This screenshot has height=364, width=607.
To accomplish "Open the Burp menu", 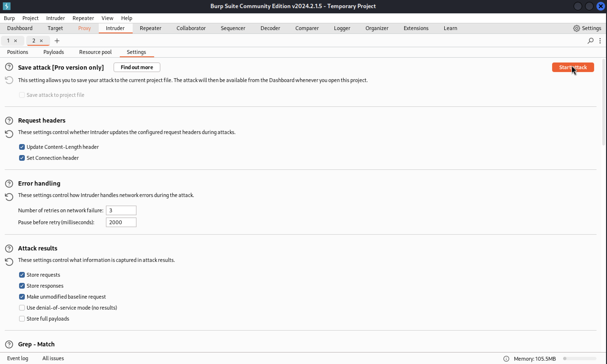I will [x=9, y=18].
